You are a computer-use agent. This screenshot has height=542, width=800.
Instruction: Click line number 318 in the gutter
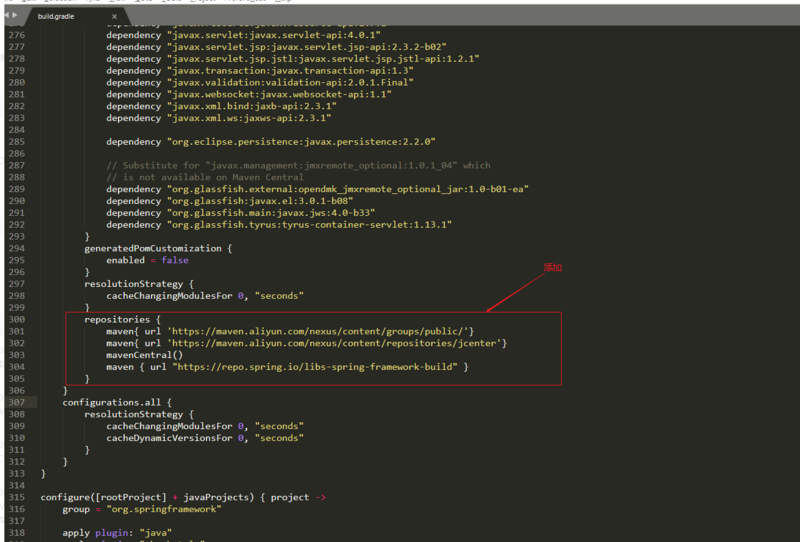click(x=16, y=533)
